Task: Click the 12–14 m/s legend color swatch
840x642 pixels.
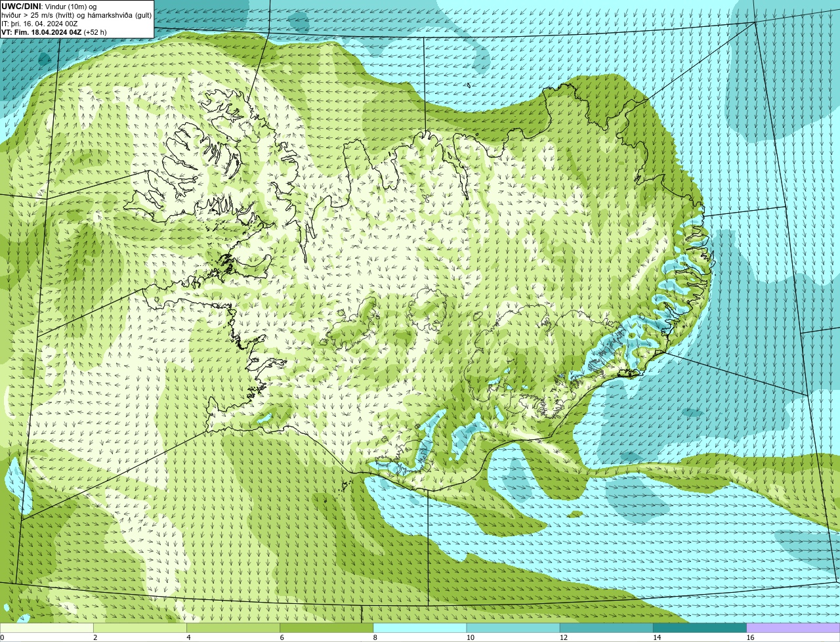Action: [606, 628]
